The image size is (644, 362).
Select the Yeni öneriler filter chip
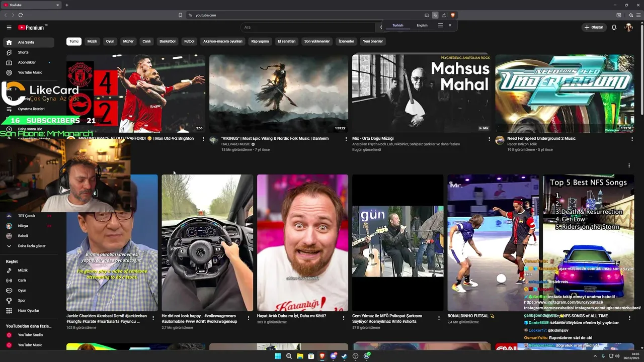coord(373,41)
